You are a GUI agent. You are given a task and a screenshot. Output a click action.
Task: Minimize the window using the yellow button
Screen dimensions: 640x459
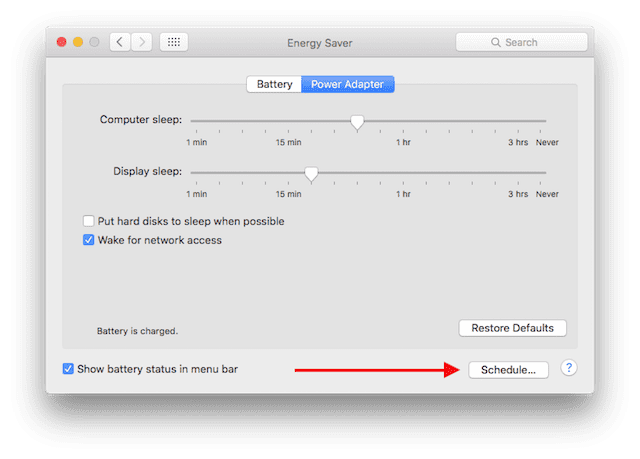78,42
